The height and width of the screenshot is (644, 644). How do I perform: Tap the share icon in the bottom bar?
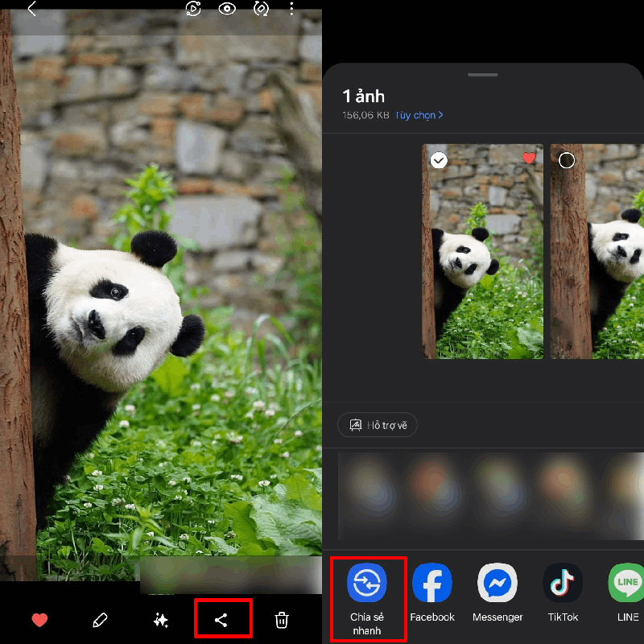[x=222, y=619]
